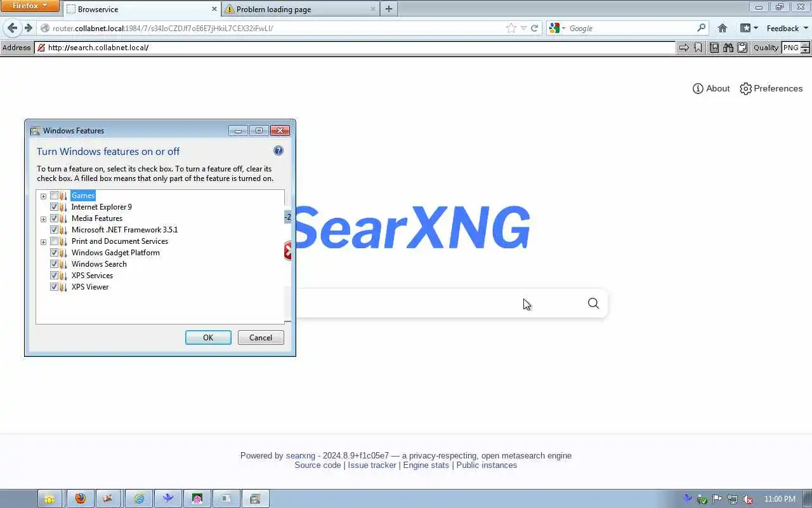Open the Issue tracker footer link
The image size is (812, 508).
[x=372, y=465]
